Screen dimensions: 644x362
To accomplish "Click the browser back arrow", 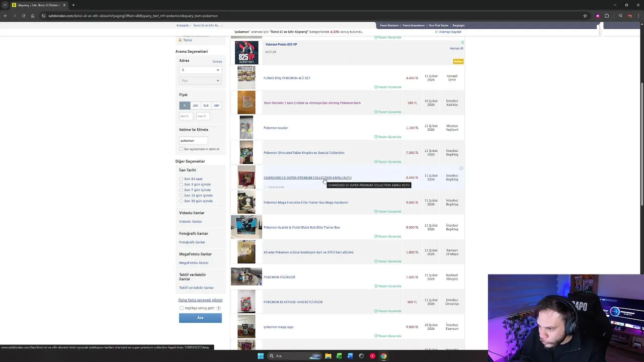I will point(5,16).
